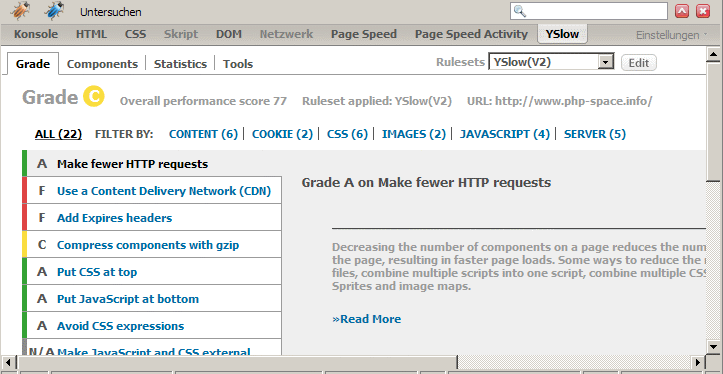Click the vertical scrollbar thumb
723x374 pixels.
(714, 121)
